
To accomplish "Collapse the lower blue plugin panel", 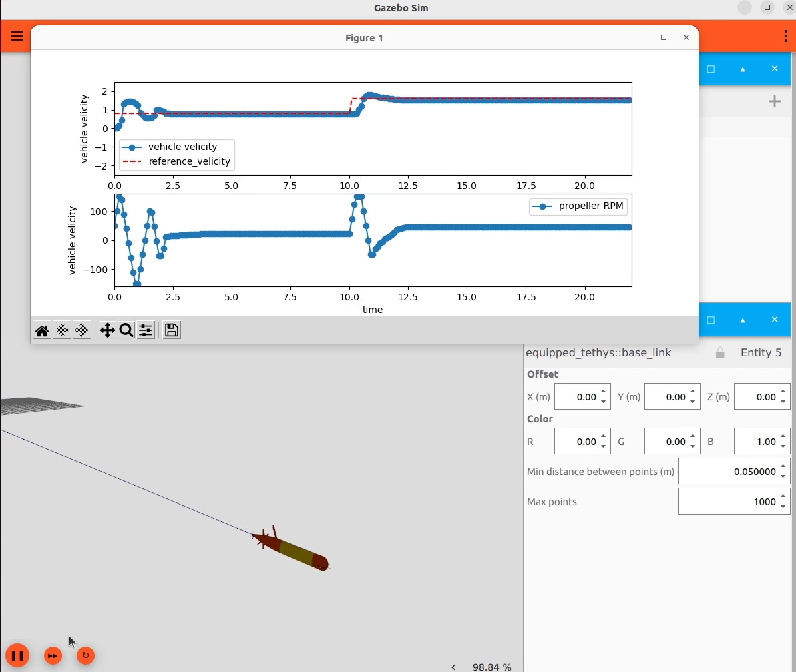I will point(743,320).
